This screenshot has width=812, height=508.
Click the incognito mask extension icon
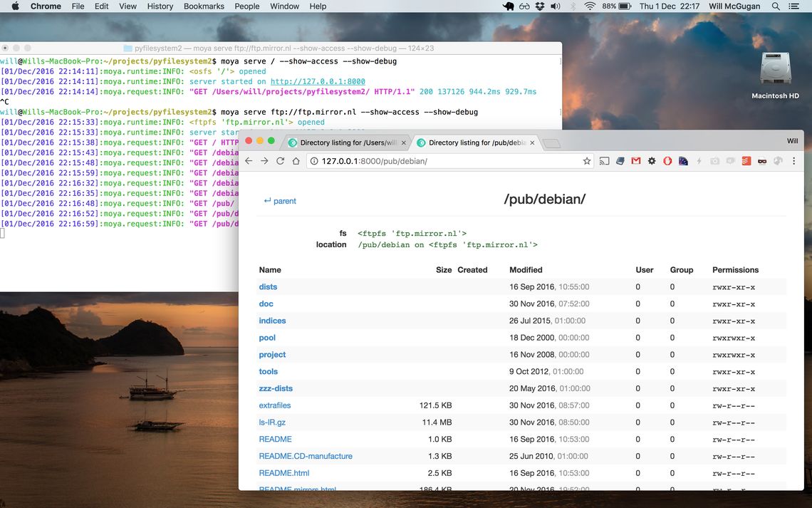[x=761, y=161]
